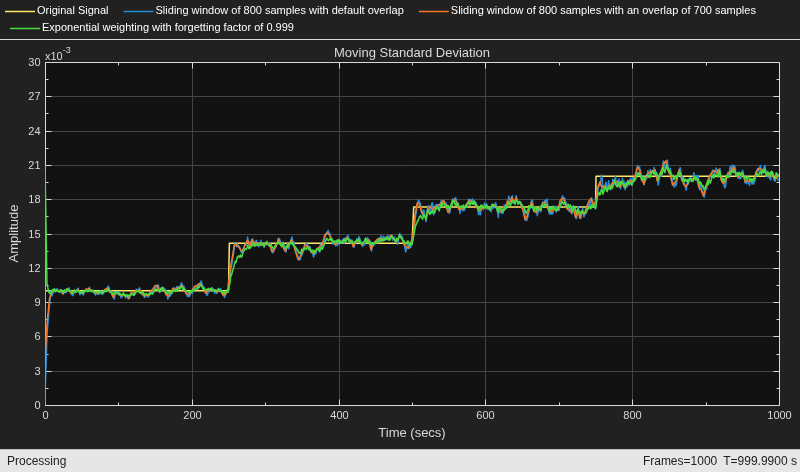Click the 0 tick label on time axis

click(45, 415)
